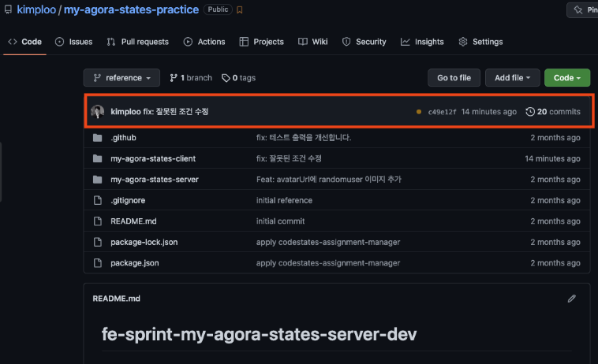Click the Go to file button
598x364 pixels.
click(454, 78)
